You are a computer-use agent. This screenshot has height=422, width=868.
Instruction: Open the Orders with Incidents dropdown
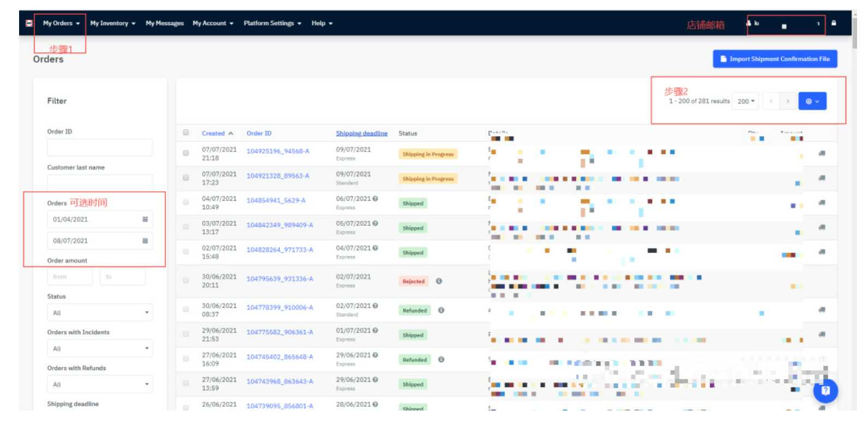pos(100,348)
